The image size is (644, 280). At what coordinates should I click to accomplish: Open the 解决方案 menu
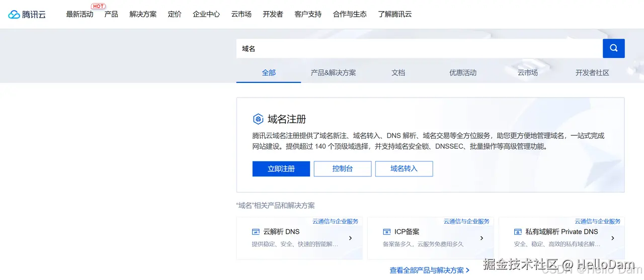(x=143, y=14)
